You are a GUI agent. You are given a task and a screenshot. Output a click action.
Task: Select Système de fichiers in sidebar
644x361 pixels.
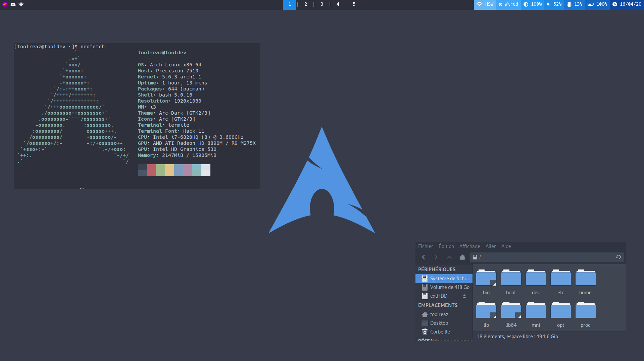click(x=444, y=279)
